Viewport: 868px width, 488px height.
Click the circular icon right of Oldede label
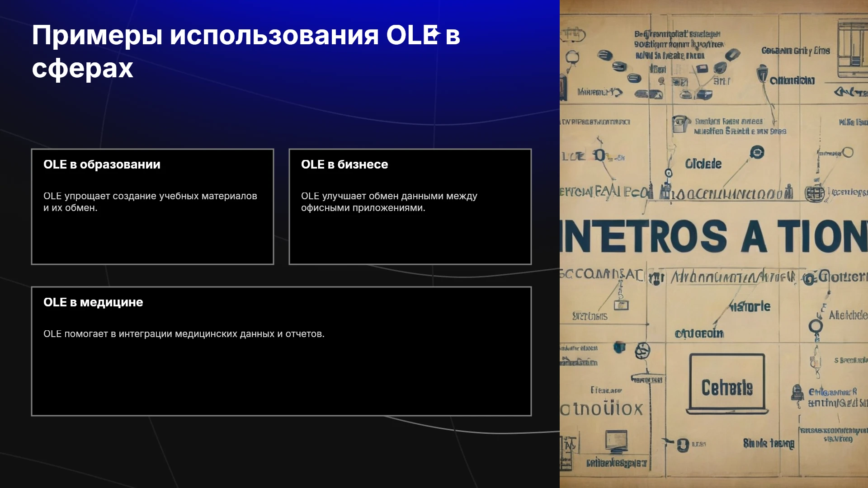(757, 152)
